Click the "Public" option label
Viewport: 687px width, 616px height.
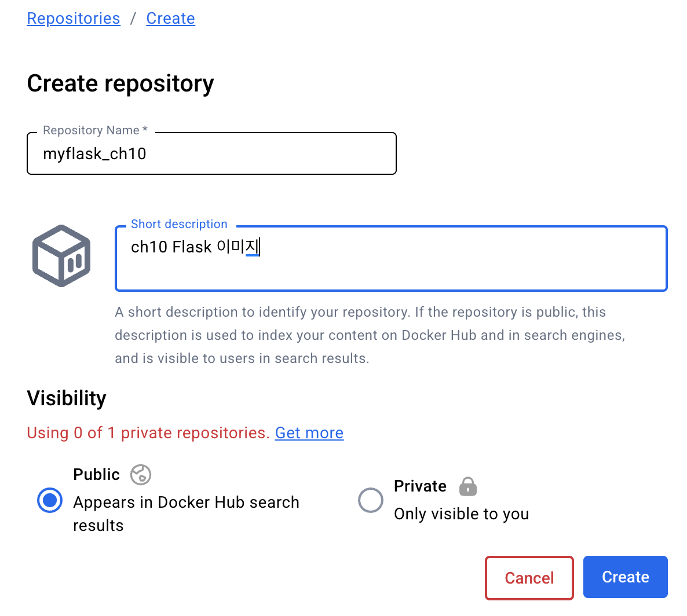pos(96,475)
